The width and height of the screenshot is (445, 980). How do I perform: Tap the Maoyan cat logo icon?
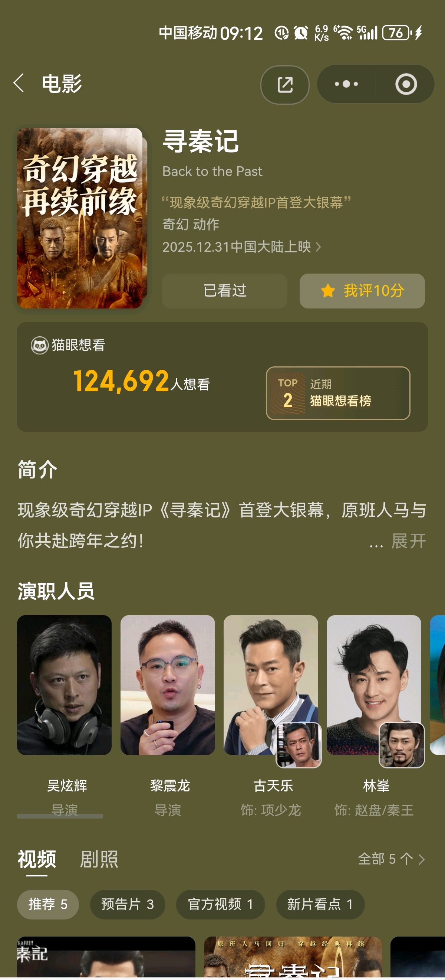click(40, 346)
